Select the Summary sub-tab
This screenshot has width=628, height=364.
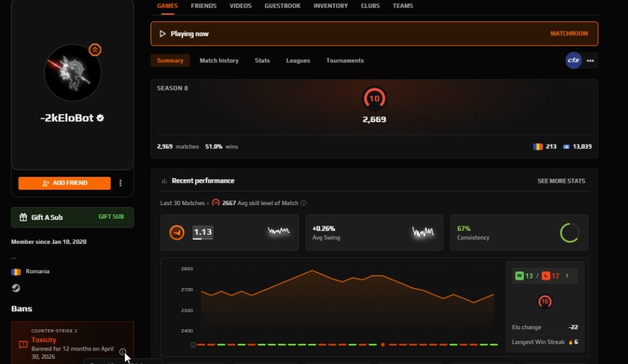(171, 60)
